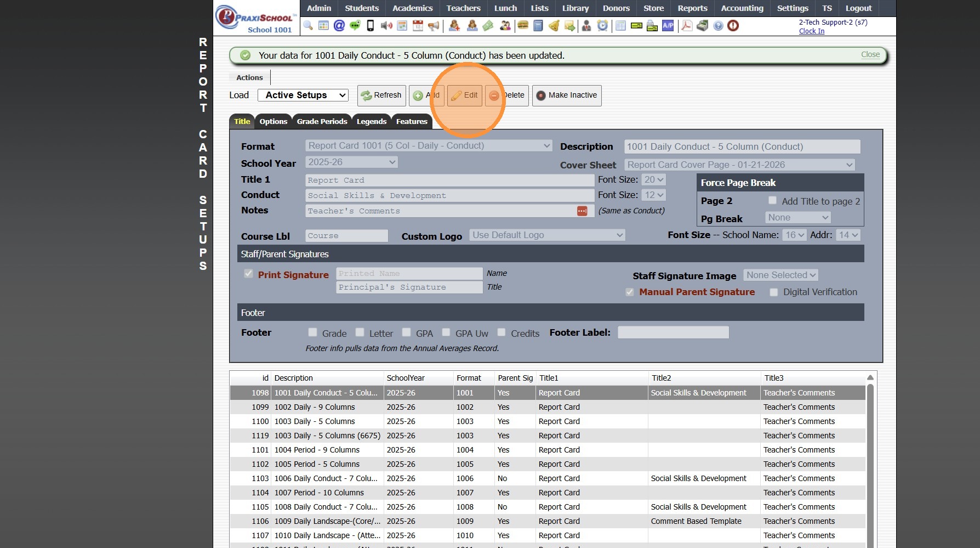Open the email @ icon

click(339, 26)
